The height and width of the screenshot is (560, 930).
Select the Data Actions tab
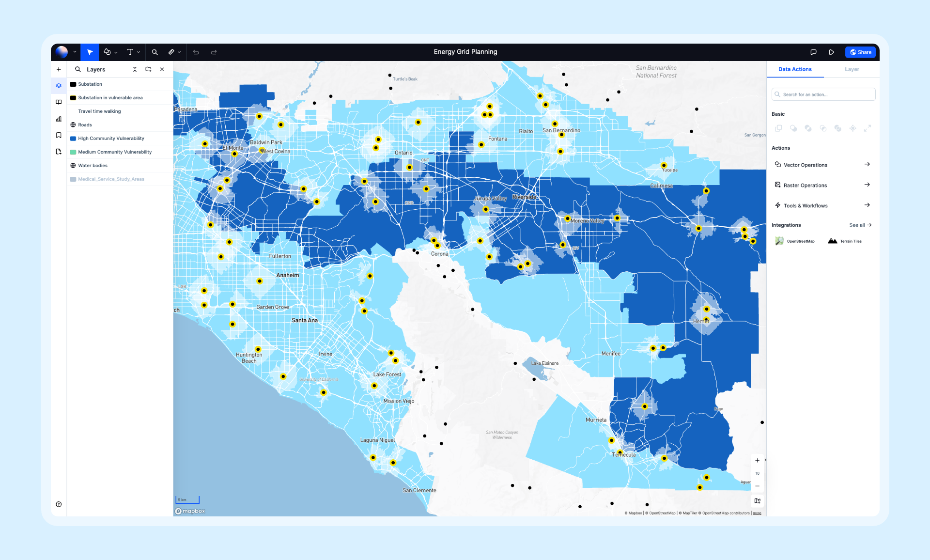click(x=795, y=69)
